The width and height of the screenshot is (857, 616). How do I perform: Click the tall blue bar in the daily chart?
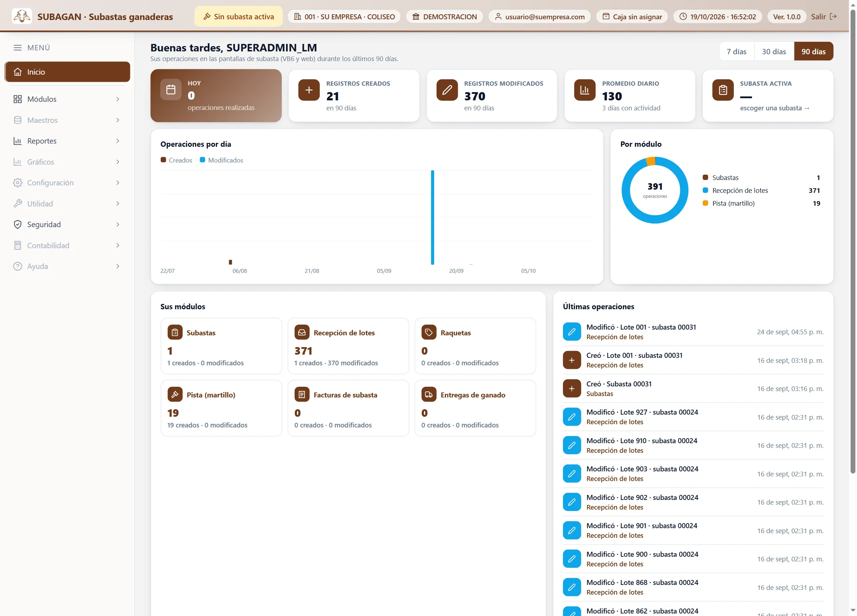433,217
